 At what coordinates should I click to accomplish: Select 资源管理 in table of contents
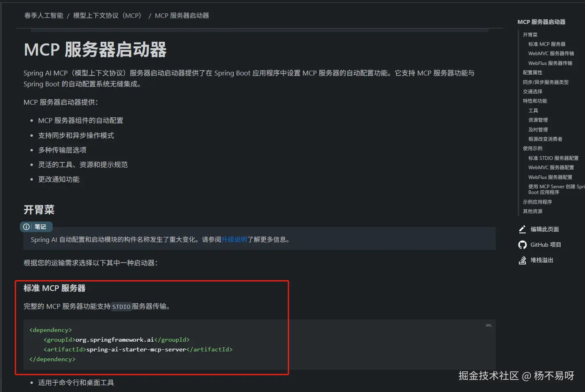click(x=538, y=120)
